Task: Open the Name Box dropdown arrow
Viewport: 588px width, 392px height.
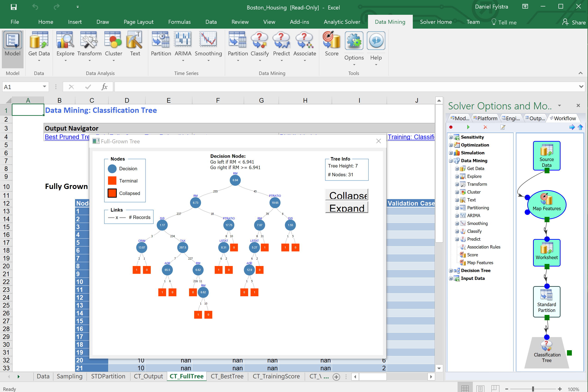Action: tap(44, 87)
